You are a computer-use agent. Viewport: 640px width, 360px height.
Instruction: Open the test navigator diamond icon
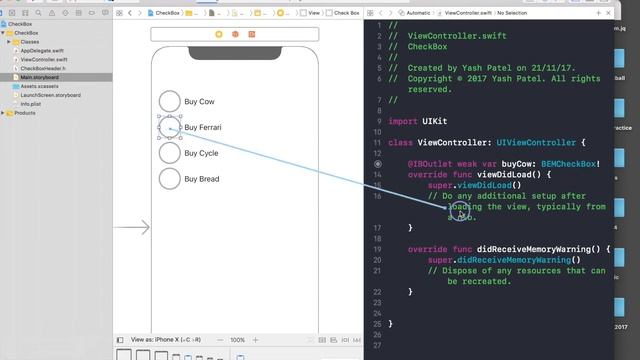(x=65, y=13)
